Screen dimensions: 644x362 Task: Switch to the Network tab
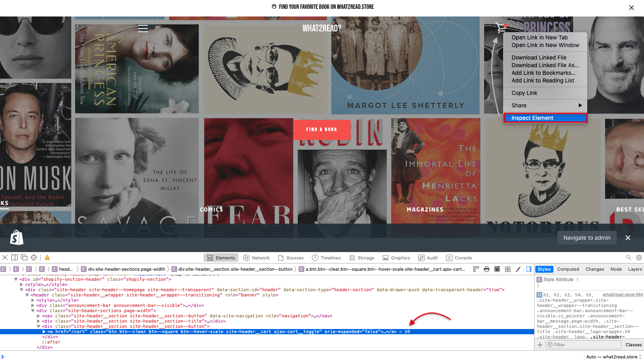tap(256, 258)
